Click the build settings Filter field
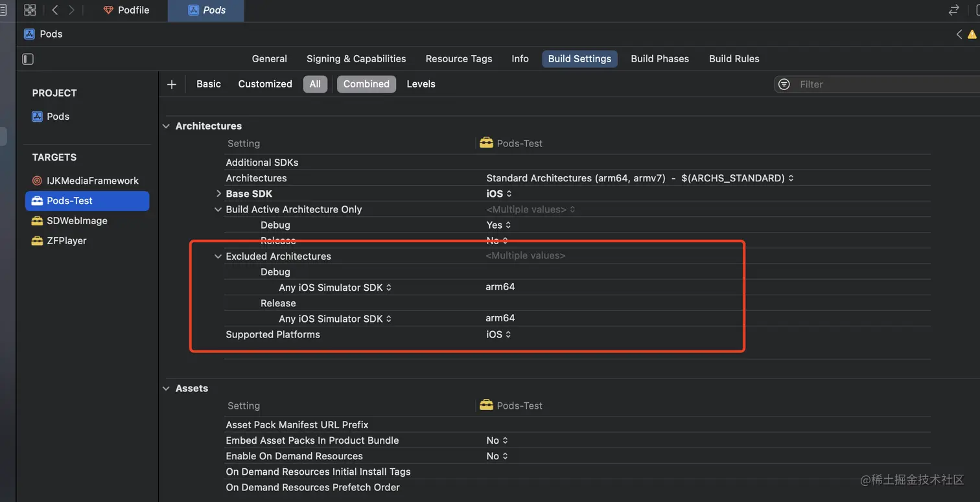Screen dimensions: 980x502 pos(877,84)
